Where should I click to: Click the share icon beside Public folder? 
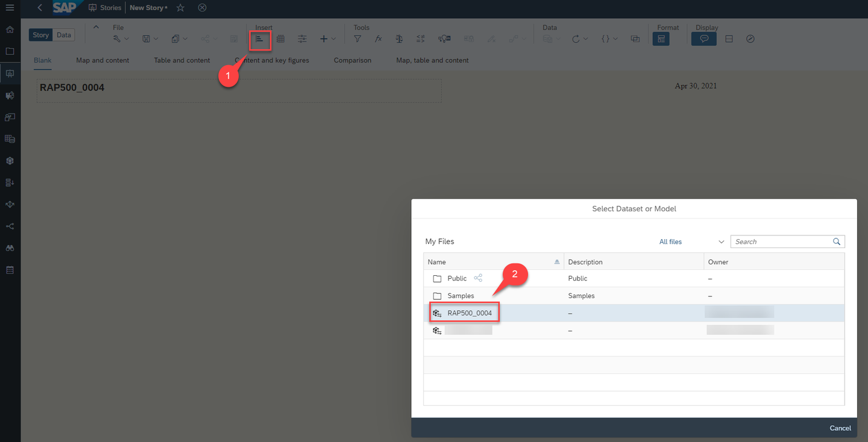(x=478, y=278)
